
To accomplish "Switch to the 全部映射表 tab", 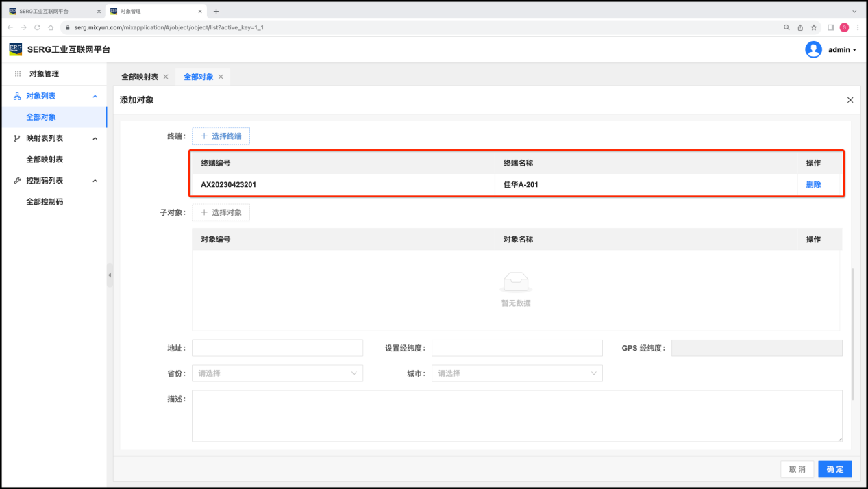I will (139, 77).
